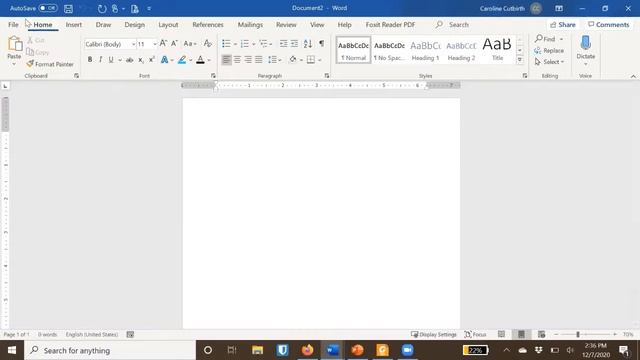The height and width of the screenshot is (360, 640).
Task: Click Increase Indent icon
Action: 294,43
